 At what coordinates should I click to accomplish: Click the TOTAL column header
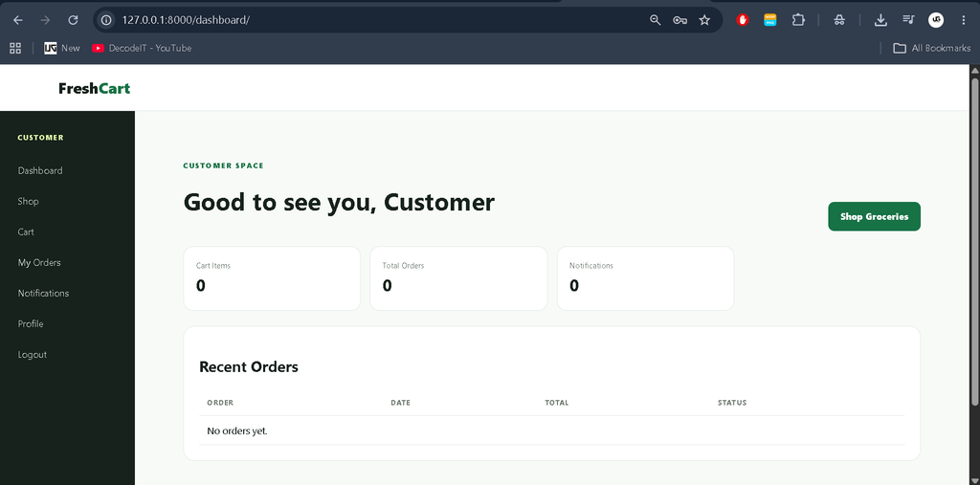[x=557, y=403]
